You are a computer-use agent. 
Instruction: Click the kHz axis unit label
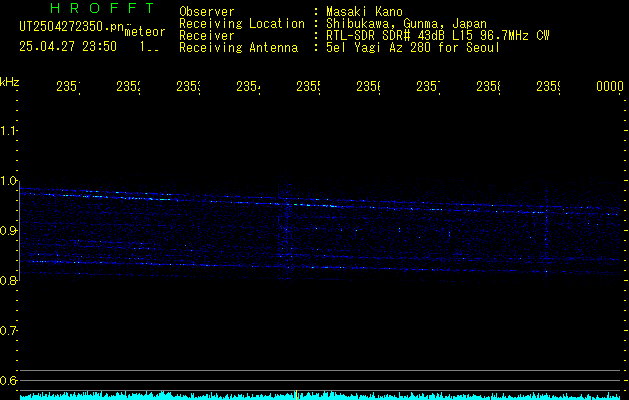(10, 82)
